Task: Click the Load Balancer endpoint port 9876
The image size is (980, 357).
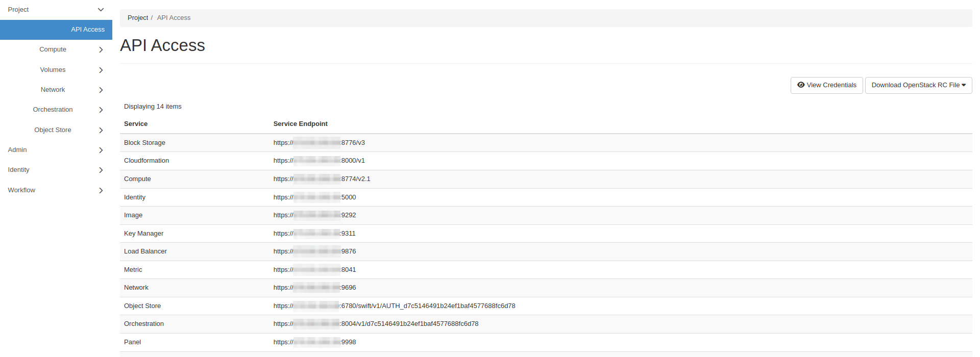Action: (314, 251)
